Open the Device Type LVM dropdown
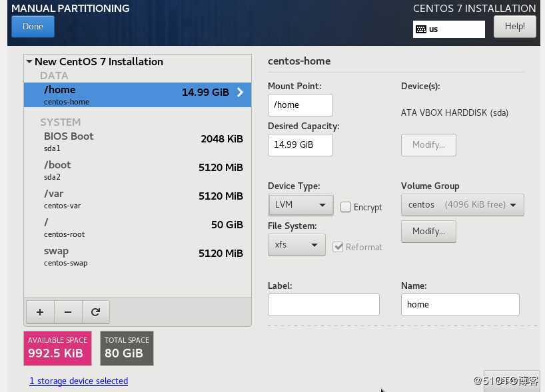 [300, 205]
